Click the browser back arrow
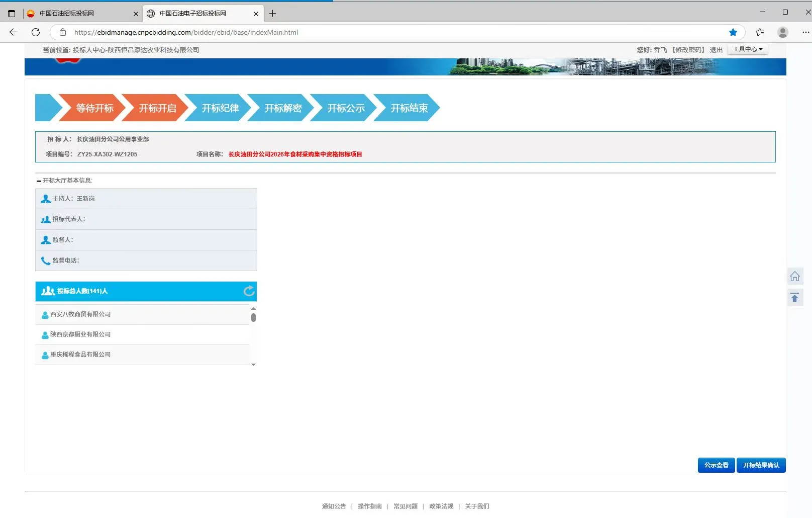 click(14, 32)
